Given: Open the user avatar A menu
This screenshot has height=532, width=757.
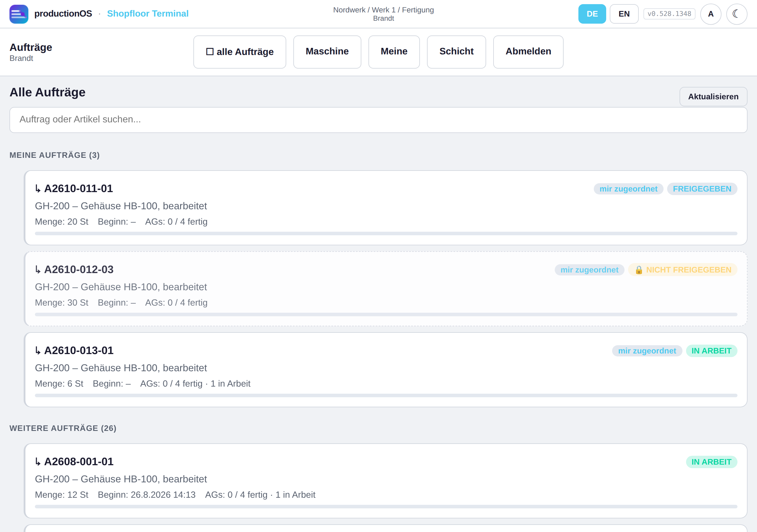Looking at the screenshot, I should [711, 14].
